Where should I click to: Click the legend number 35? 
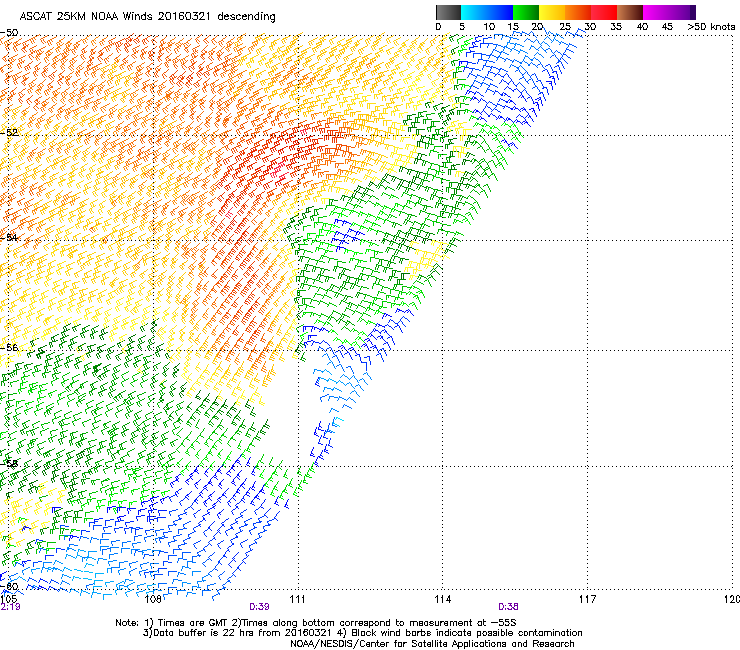(616, 27)
